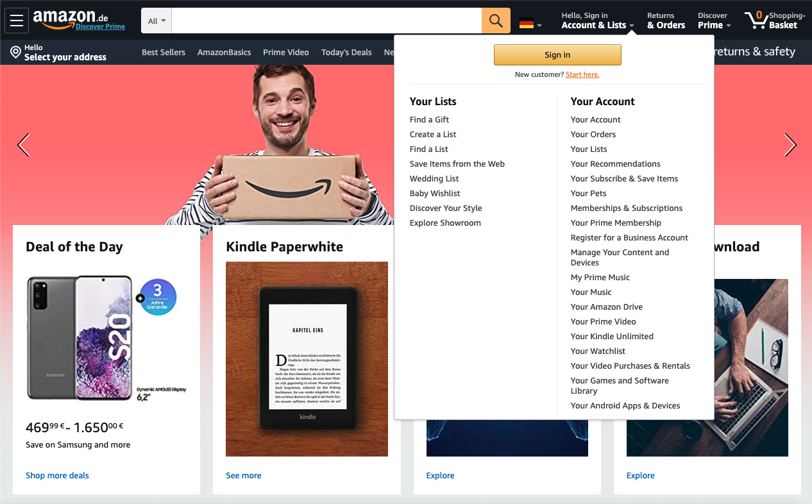Open Your Pets
Image resolution: width=812 pixels, height=504 pixels.
(x=589, y=193)
